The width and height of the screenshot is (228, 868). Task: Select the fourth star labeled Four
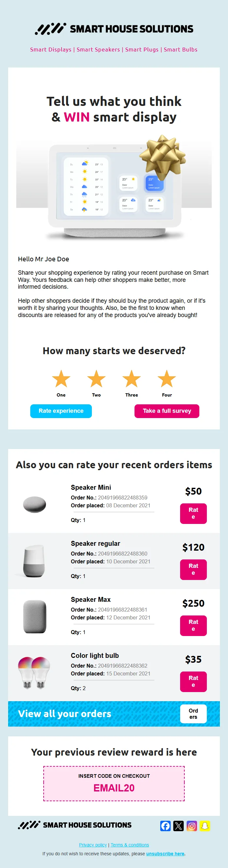click(x=167, y=379)
